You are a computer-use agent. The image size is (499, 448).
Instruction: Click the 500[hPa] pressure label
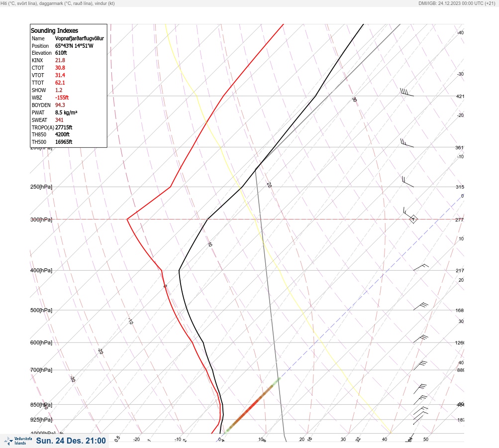coord(41,310)
